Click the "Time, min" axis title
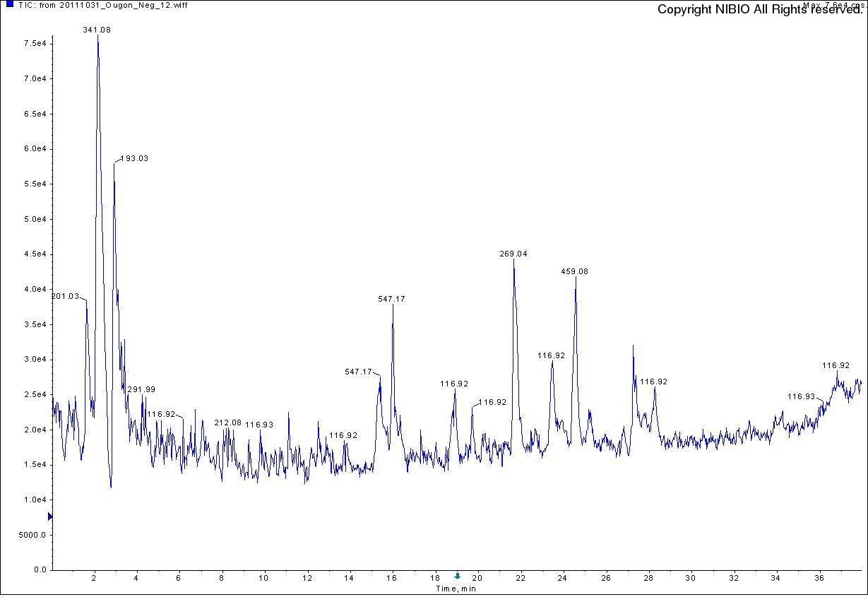 456,589
